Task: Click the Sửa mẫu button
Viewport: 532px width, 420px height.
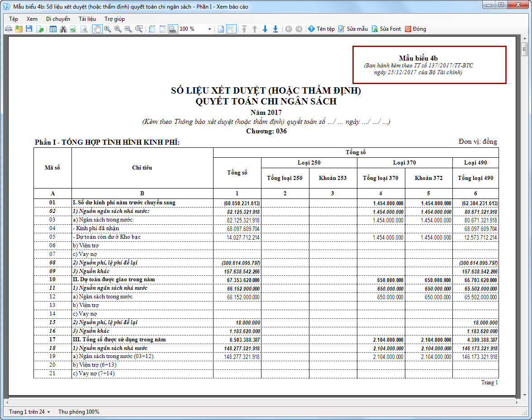Action: click(353, 29)
